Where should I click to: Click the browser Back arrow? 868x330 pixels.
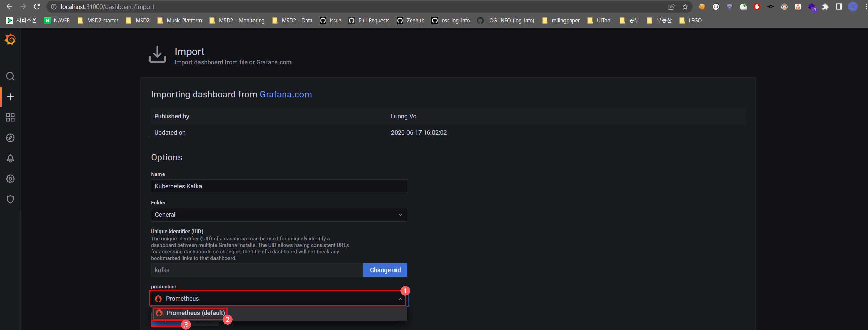pyautogui.click(x=9, y=6)
